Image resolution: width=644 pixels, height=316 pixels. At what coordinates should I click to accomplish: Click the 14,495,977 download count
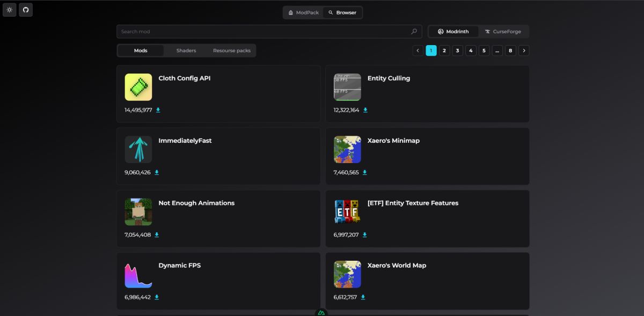138,110
